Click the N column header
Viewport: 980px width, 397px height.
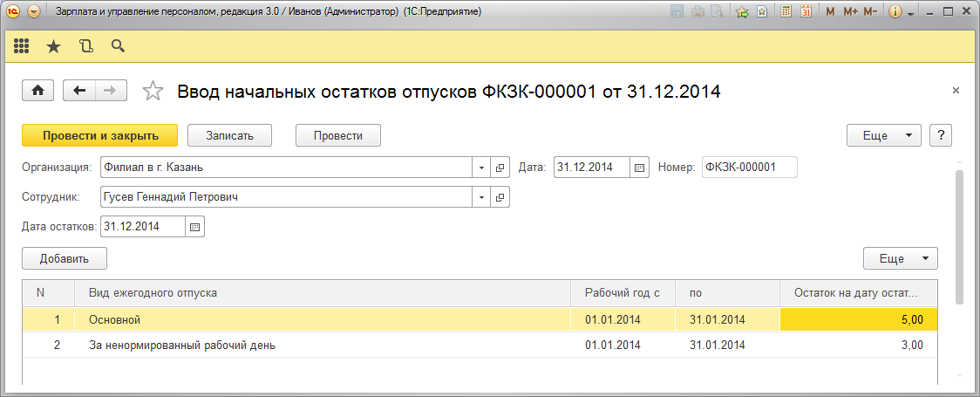click(x=48, y=293)
